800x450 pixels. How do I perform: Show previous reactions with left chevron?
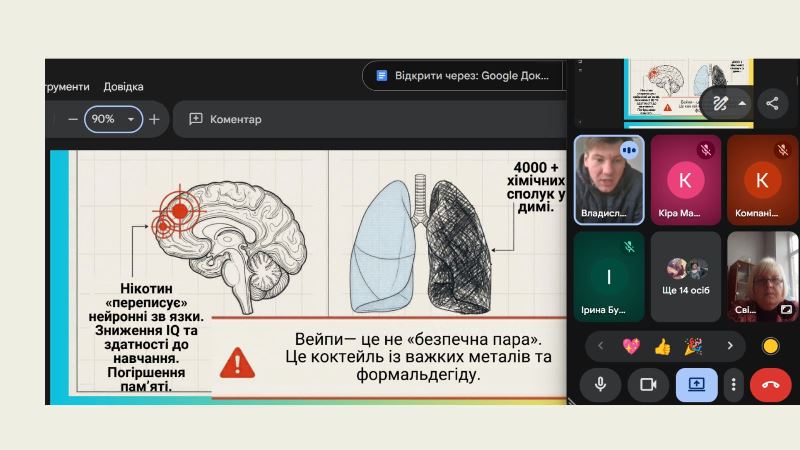pyautogui.click(x=601, y=346)
